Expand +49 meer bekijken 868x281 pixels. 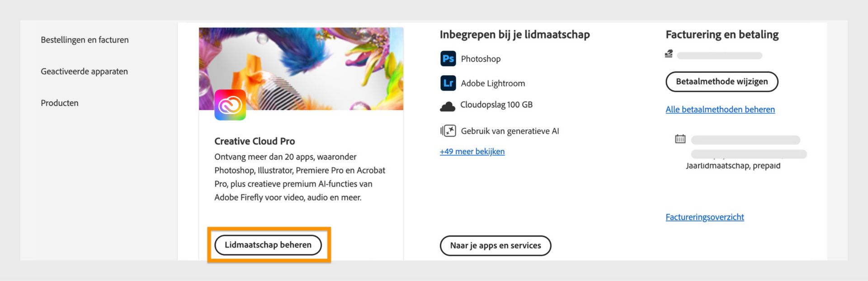(x=472, y=151)
